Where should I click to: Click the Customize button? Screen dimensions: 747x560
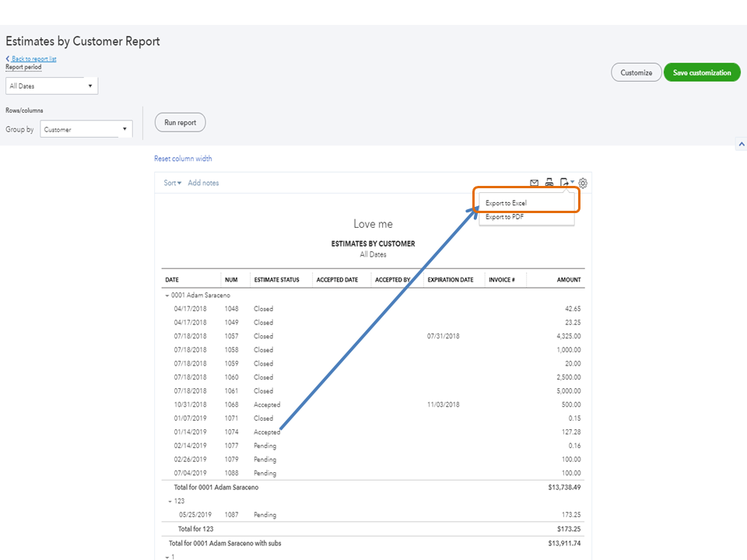pyautogui.click(x=636, y=73)
